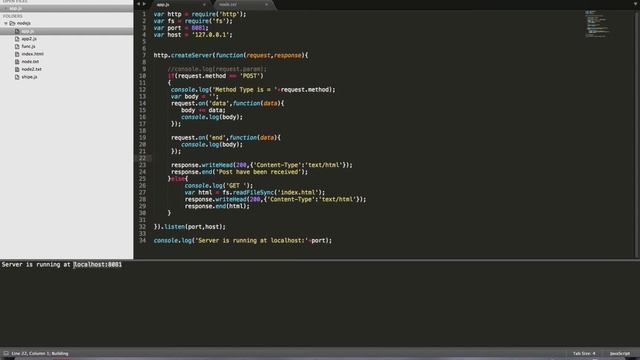Click 'Server is running at localhost:8081' build output
This screenshot has width=640, height=360.
[x=62, y=264]
